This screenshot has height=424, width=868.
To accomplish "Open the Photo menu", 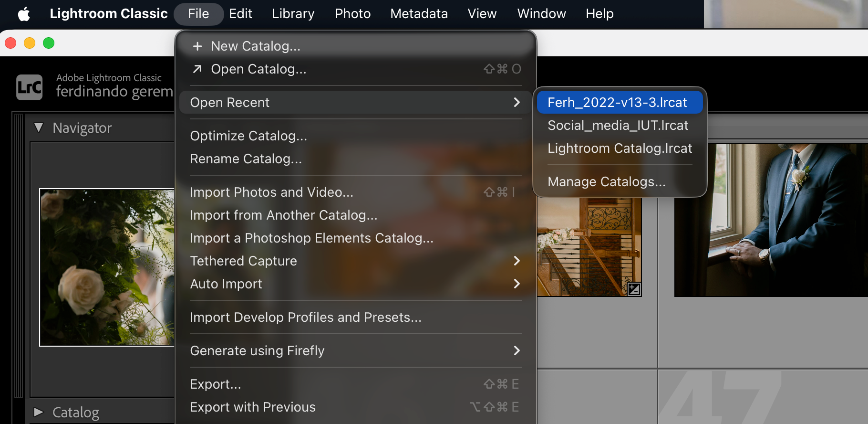I will click(353, 14).
